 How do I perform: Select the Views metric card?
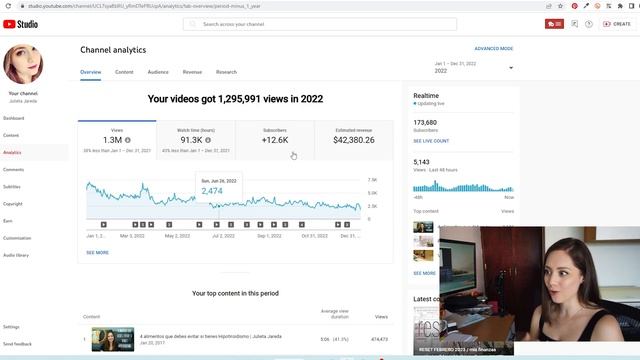pyautogui.click(x=117, y=140)
